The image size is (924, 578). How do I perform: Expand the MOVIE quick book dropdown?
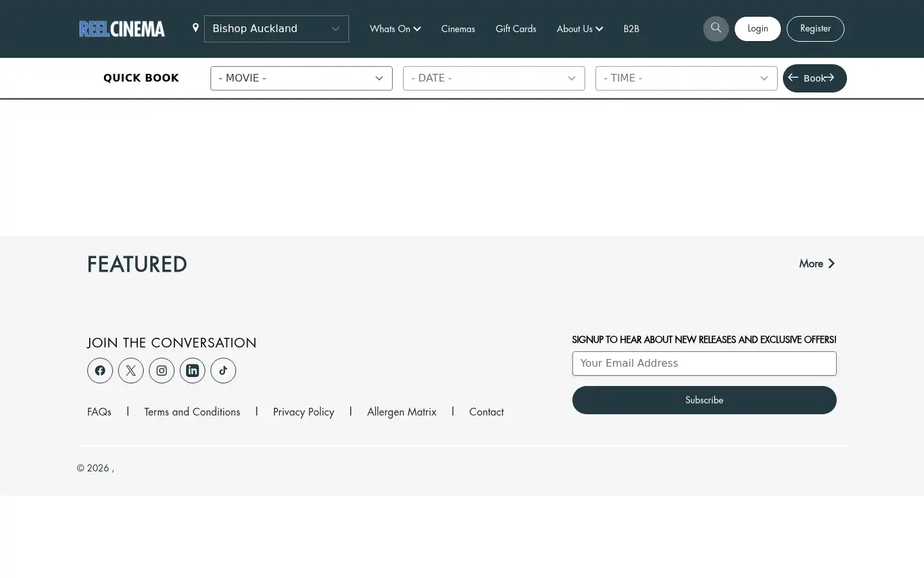click(302, 78)
